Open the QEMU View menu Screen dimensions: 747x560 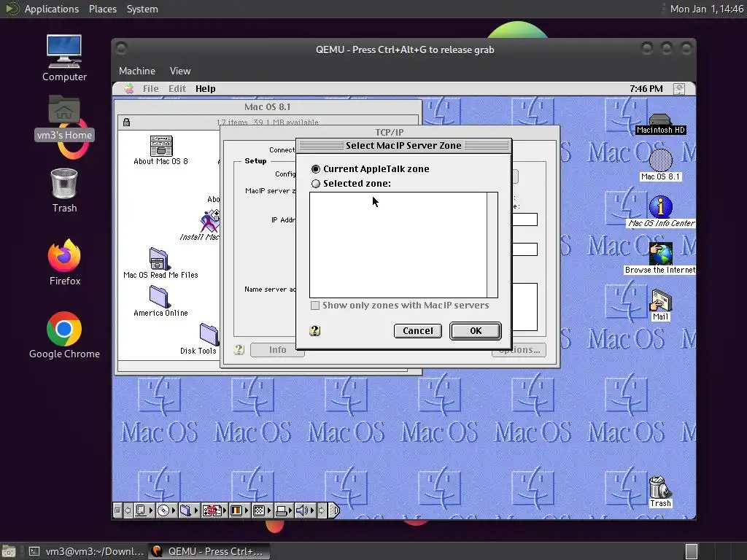180,71
